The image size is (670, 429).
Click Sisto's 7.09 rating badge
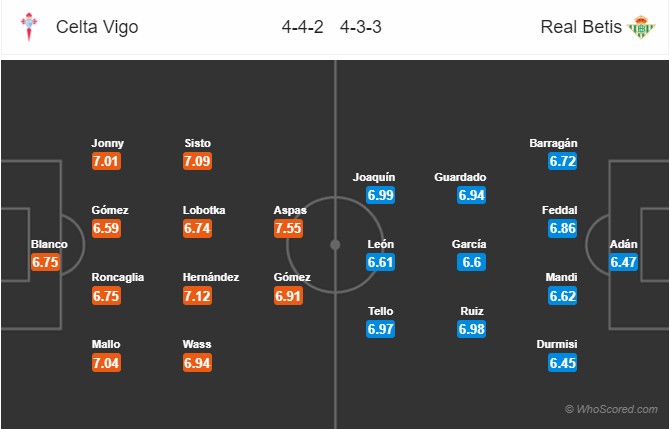(x=197, y=161)
